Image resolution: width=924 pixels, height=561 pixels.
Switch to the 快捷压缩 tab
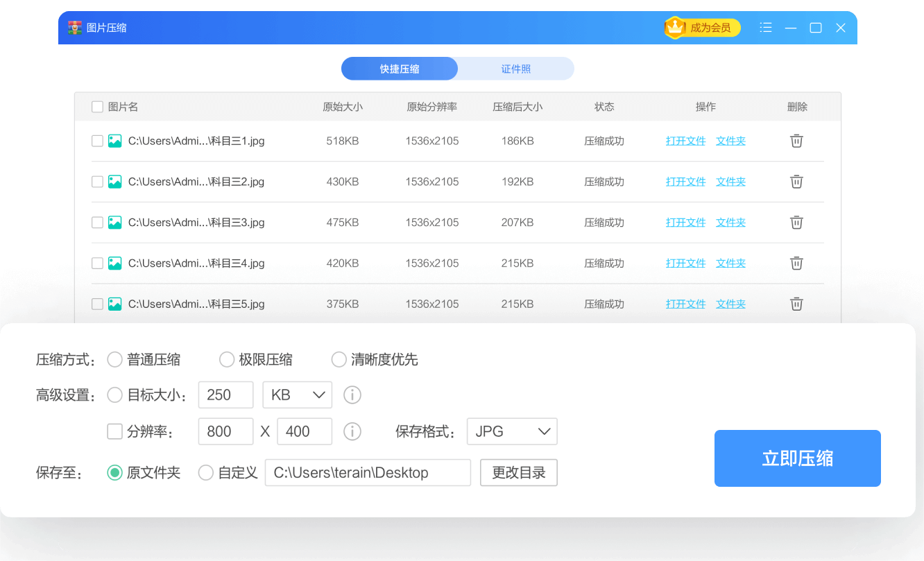400,69
